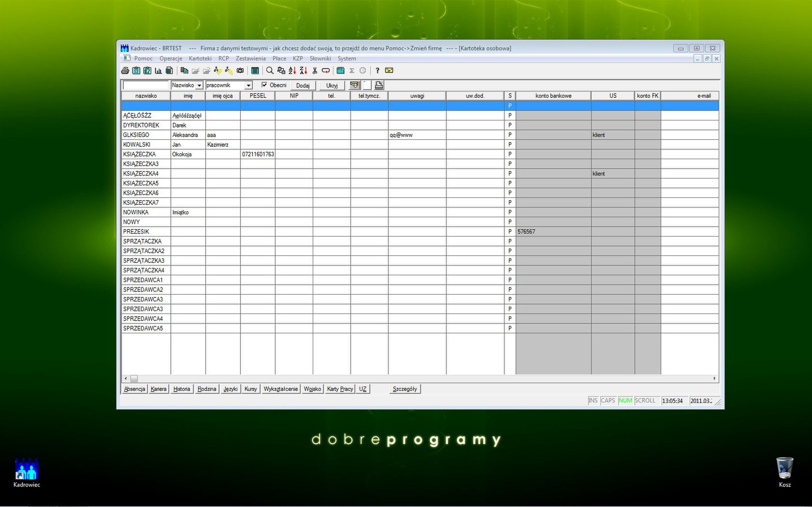The image size is (812, 507).
Task: Click the red loop arrow icon
Action: click(x=326, y=71)
